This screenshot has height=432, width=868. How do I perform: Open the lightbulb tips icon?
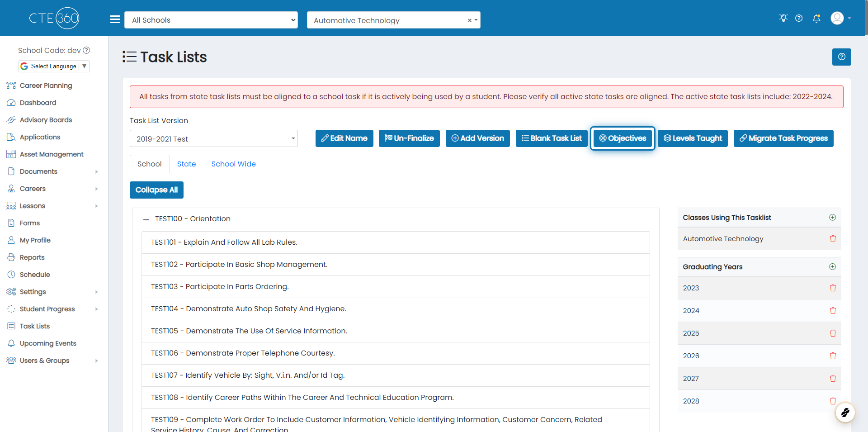pos(783,18)
